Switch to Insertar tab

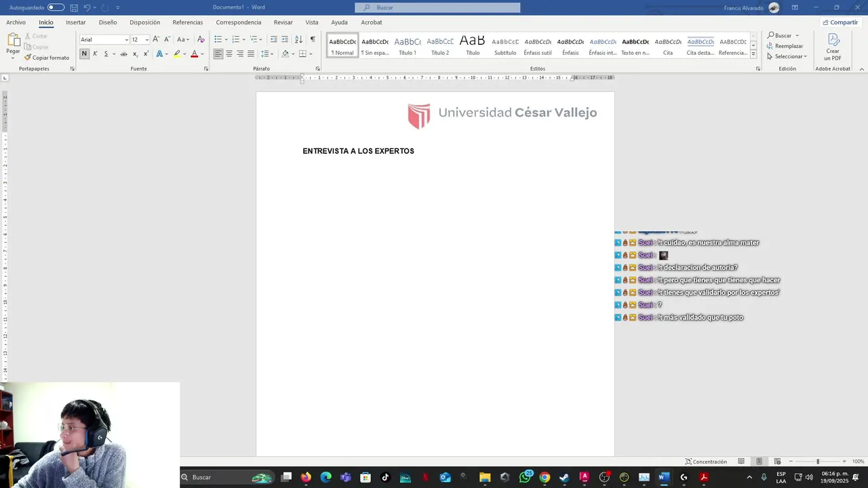click(76, 22)
